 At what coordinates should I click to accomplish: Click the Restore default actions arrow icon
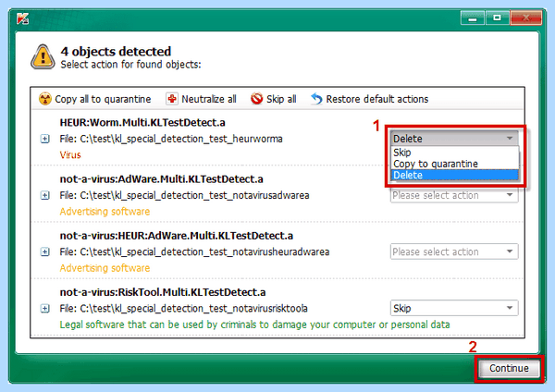pyautogui.click(x=316, y=99)
